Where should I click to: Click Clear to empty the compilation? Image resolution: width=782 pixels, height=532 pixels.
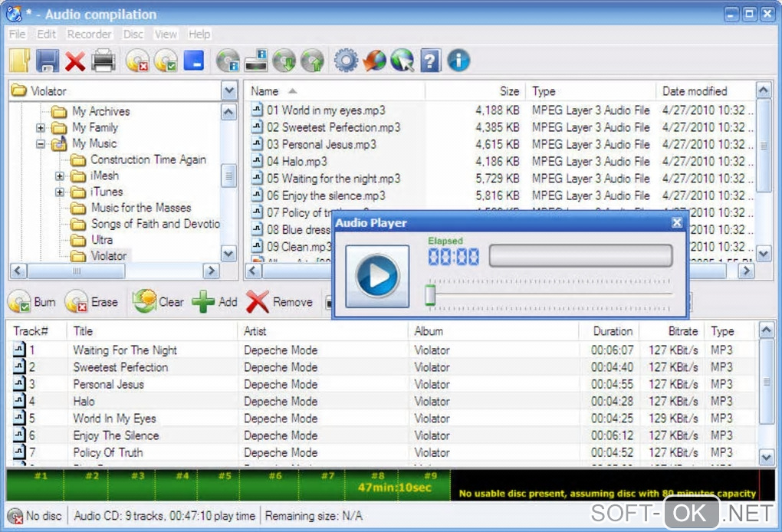(x=158, y=302)
